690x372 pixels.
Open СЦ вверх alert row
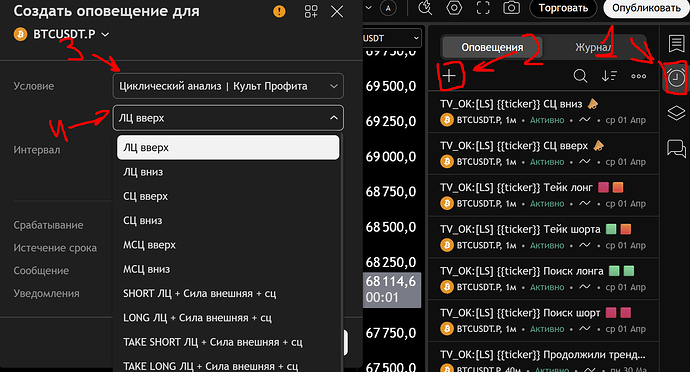(543, 153)
